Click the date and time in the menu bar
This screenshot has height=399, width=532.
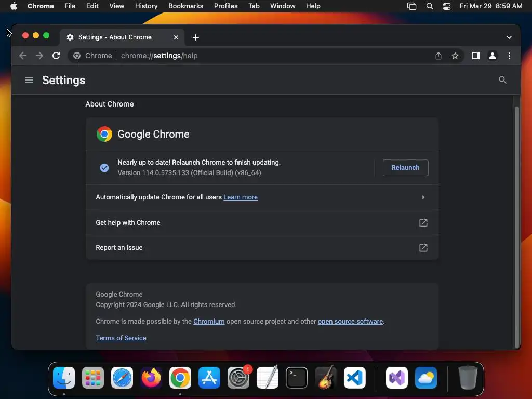pyautogui.click(x=491, y=6)
